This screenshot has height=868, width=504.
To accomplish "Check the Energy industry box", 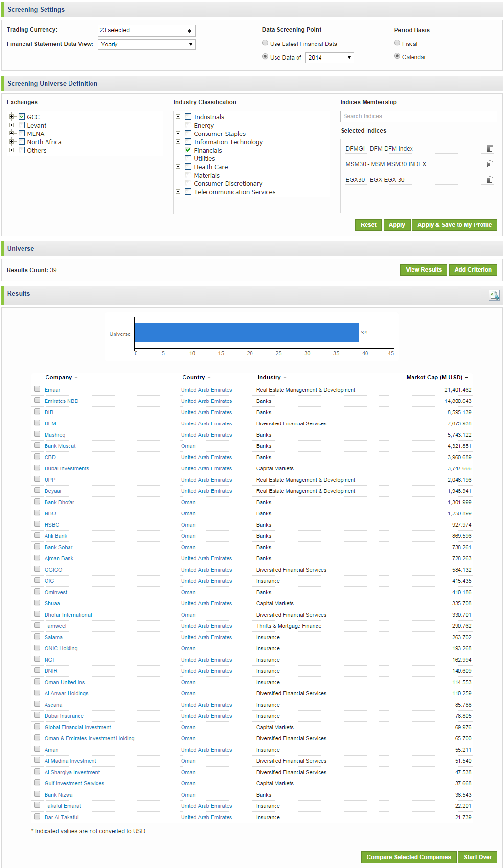I will [188, 125].
